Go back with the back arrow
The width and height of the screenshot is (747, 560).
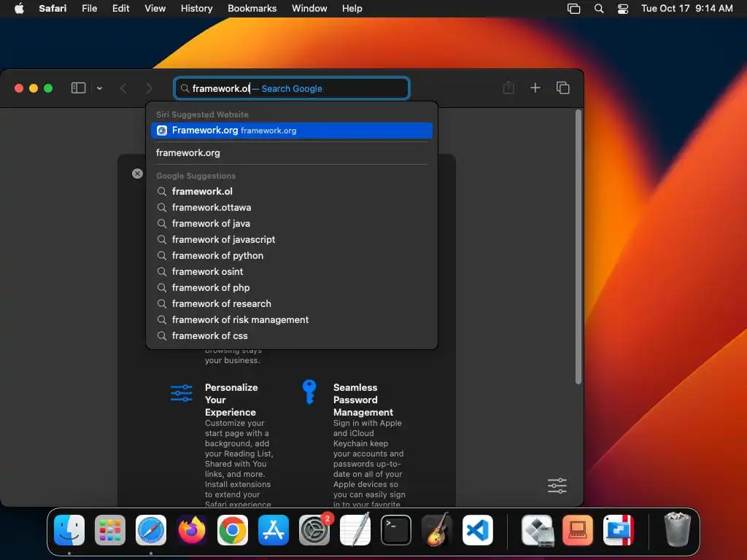(x=123, y=88)
